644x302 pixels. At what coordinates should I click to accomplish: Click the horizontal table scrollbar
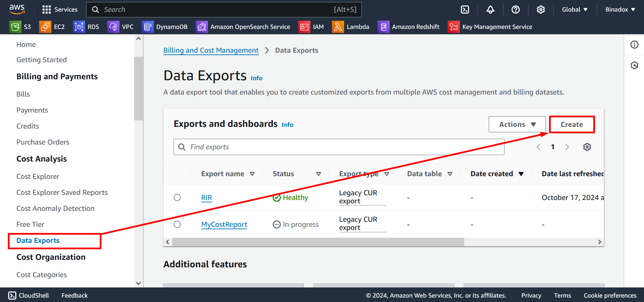point(318,242)
